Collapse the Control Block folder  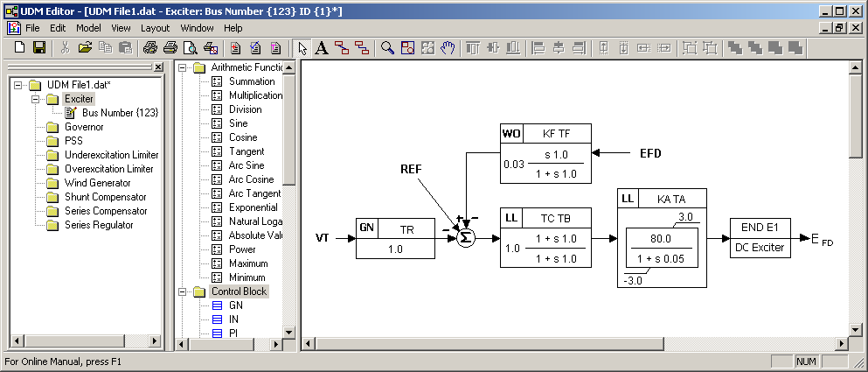pyautogui.click(x=183, y=291)
